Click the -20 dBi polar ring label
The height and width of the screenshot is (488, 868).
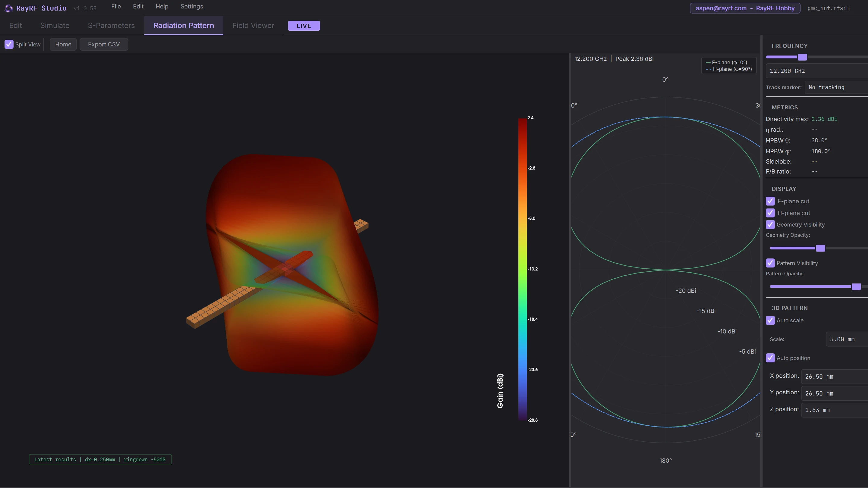pos(686,291)
